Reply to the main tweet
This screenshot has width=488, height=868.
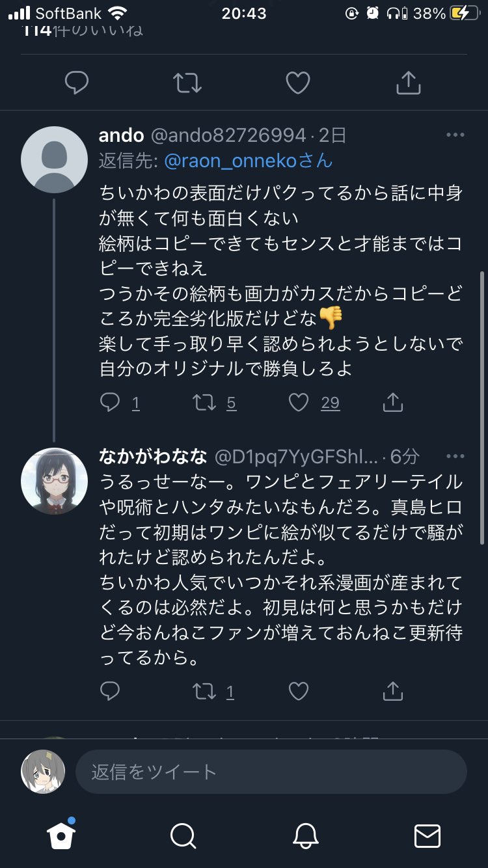click(77, 83)
